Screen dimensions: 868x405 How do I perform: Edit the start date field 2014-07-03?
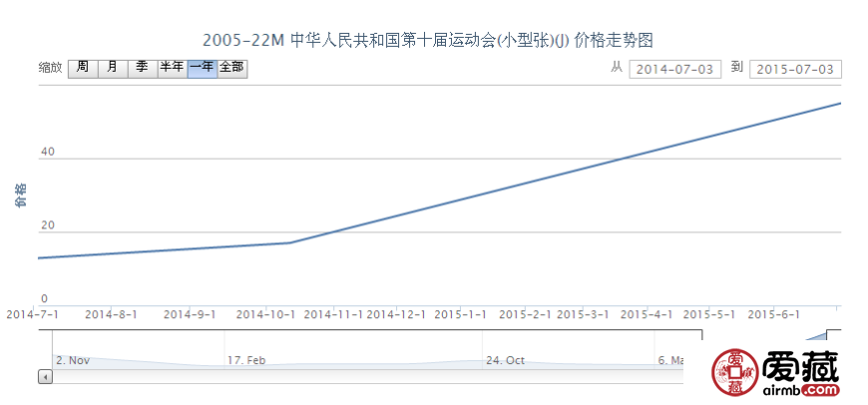pos(674,69)
